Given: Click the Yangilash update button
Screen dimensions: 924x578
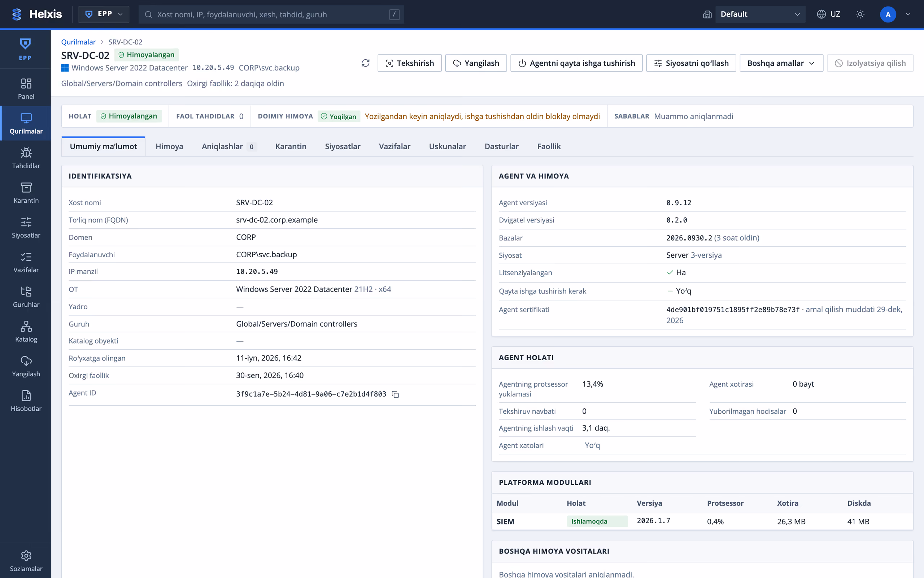Looking at the screenshot, I should [476, 63].
